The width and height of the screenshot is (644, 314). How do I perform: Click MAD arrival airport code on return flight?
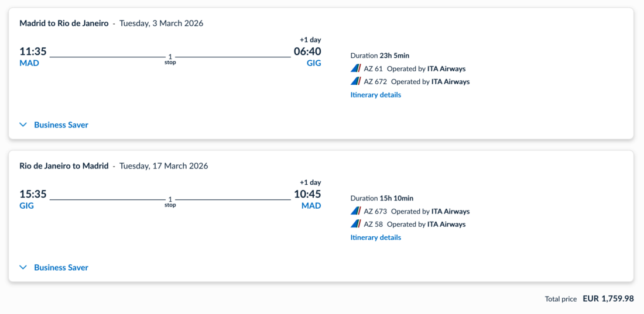(x=311, y=206)
